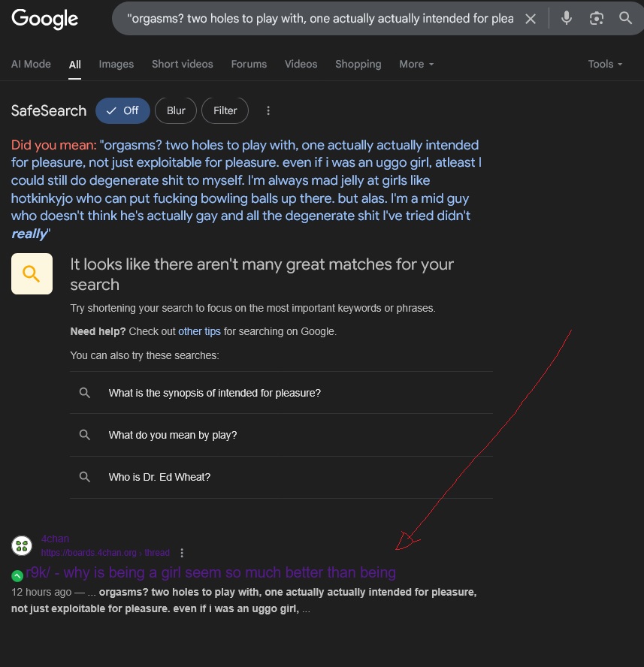This screenshot has width=644, height=667.
Task: Click search icon beside 'Who is Dr. Ed Wheat?'
Action: [x=85, y=477]
